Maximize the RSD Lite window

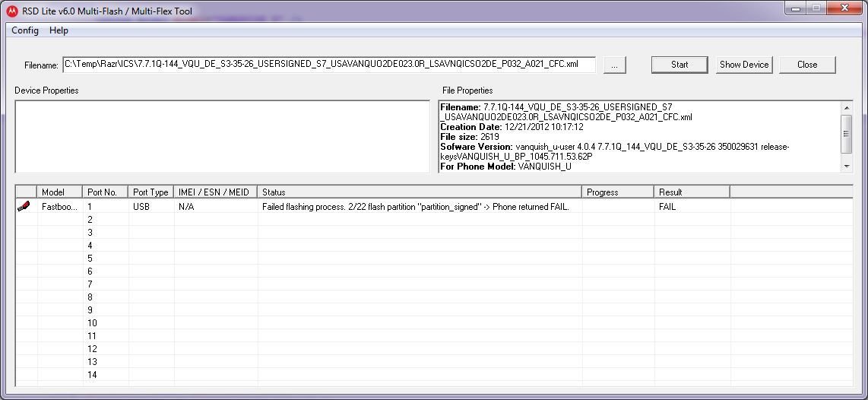[x=816, y=8]
